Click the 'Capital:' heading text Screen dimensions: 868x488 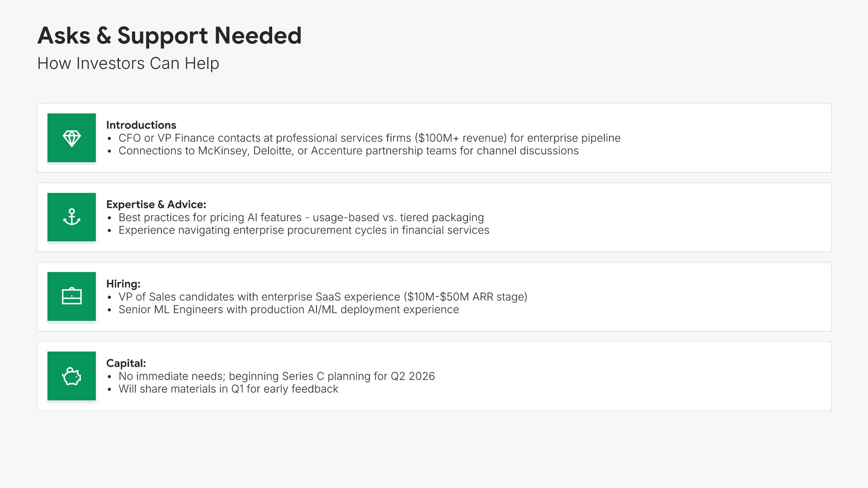pyautogui.click(x=126, y=363)
